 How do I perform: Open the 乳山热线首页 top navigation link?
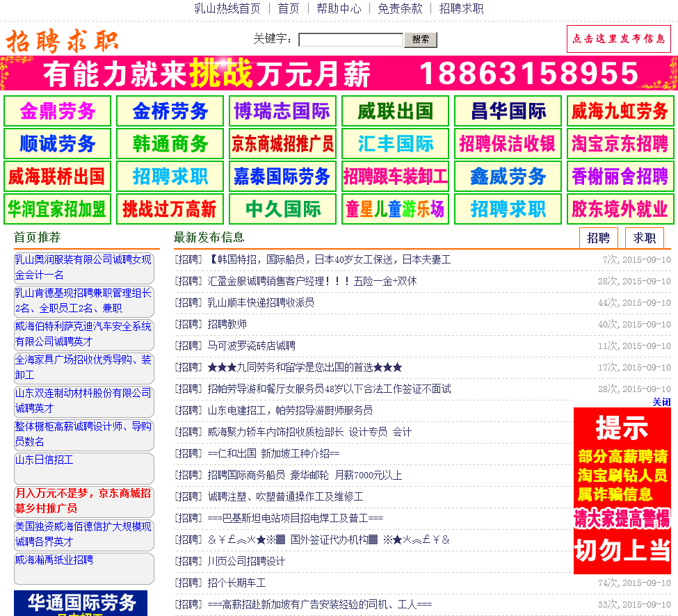(x=227, y=8)
